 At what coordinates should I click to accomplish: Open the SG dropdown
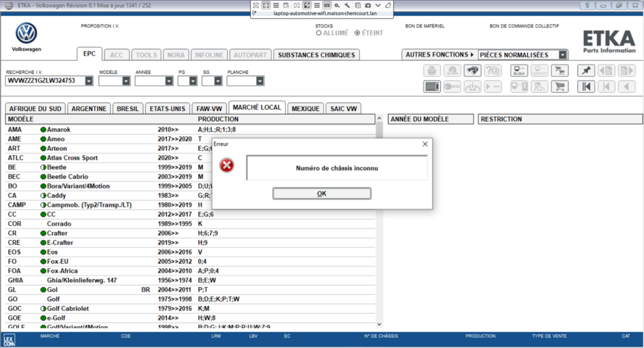click(218, 81)
